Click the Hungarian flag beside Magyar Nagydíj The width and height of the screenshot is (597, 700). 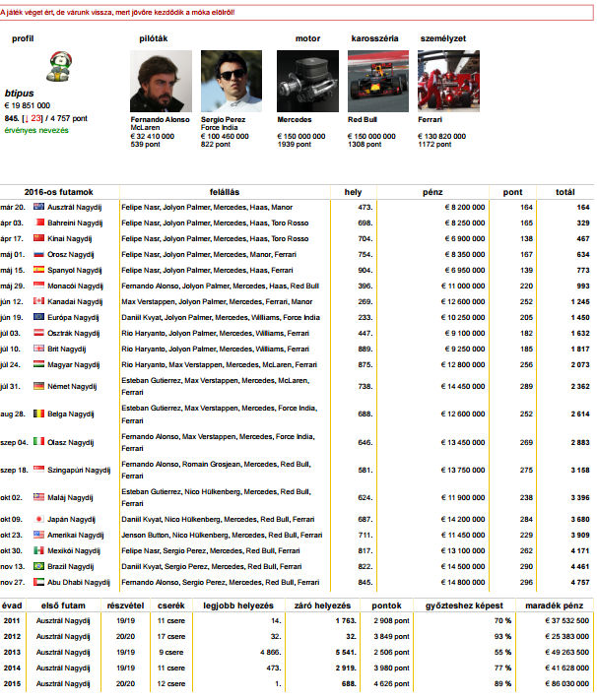pos(38,364)
